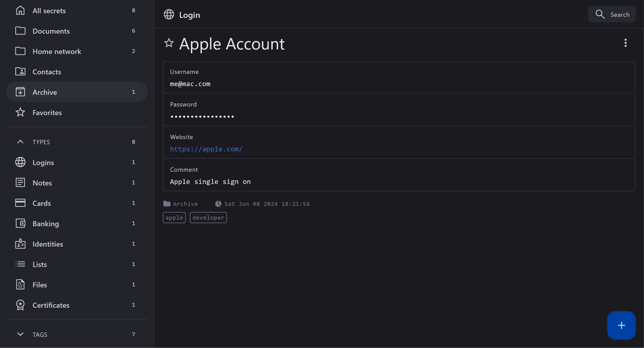Collapse the TYPES section chevron
This screenshot has height=348, width=644.
[x=20, y=142]
